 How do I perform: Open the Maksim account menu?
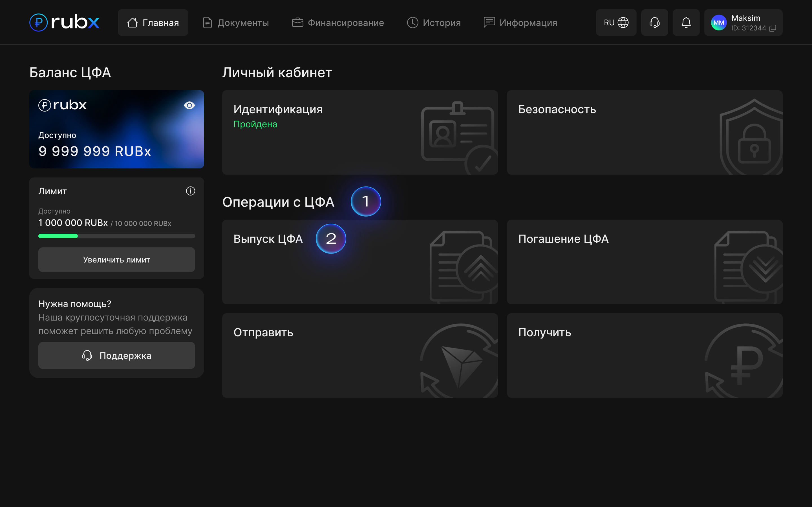745,18
